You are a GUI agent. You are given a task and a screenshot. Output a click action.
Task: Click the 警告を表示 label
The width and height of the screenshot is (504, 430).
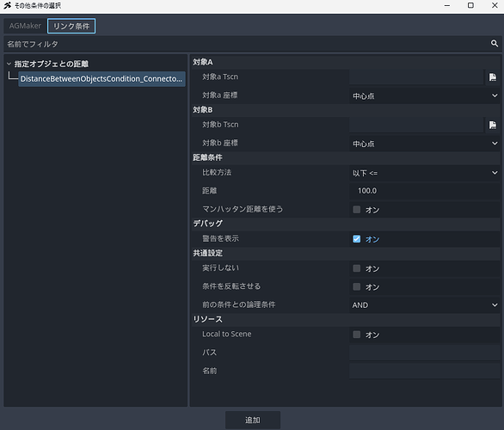tap(220, 238)
